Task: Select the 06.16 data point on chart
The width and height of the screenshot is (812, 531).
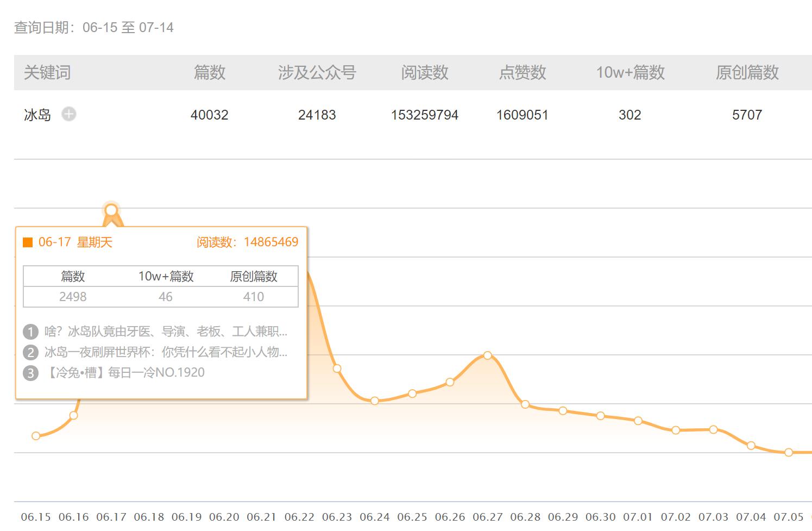Action: coord(74,416)
